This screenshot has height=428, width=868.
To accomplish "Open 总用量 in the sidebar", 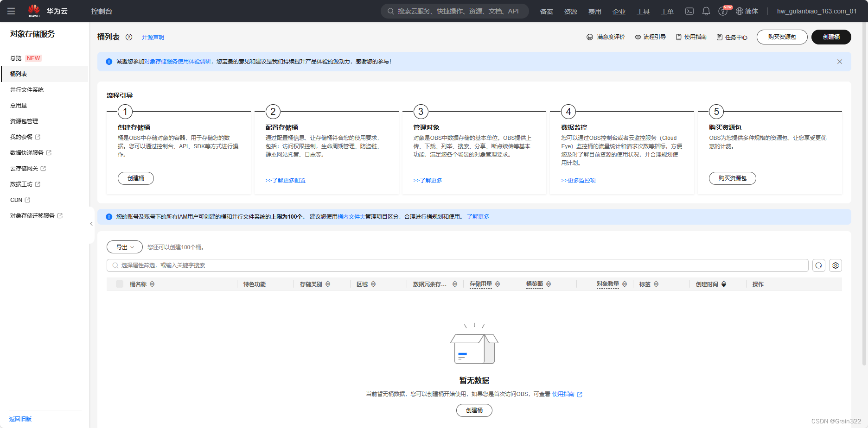I will pyautogui.click(x=19, y=106).
